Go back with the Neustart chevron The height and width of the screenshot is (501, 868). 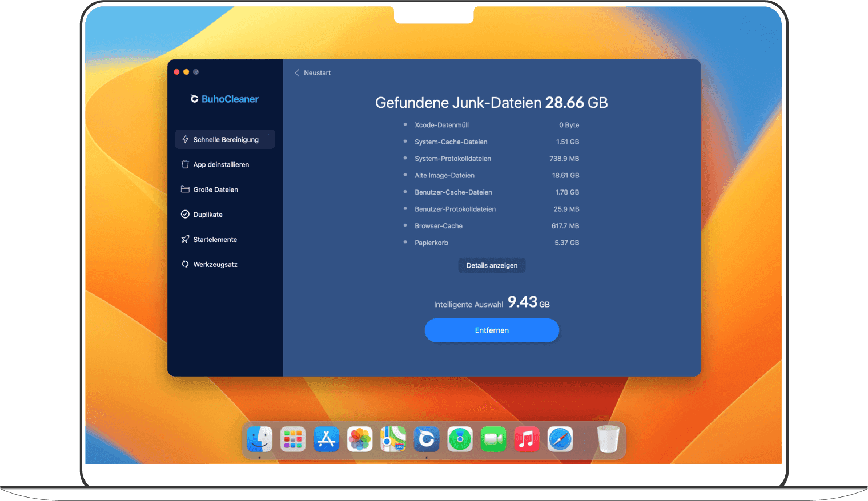coord(297,73)
